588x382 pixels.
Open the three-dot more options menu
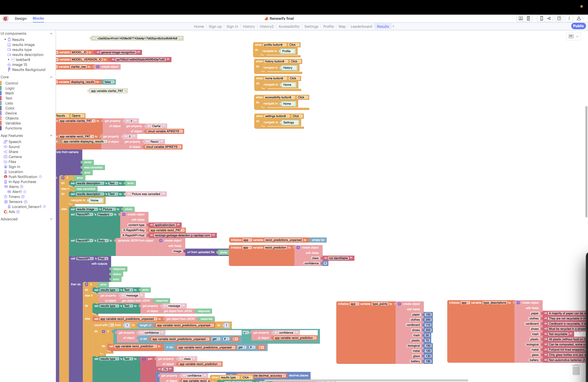point(569,18)
